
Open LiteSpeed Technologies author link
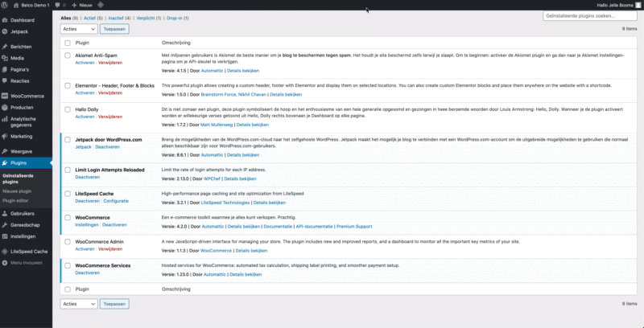click(x=225, y=203)
